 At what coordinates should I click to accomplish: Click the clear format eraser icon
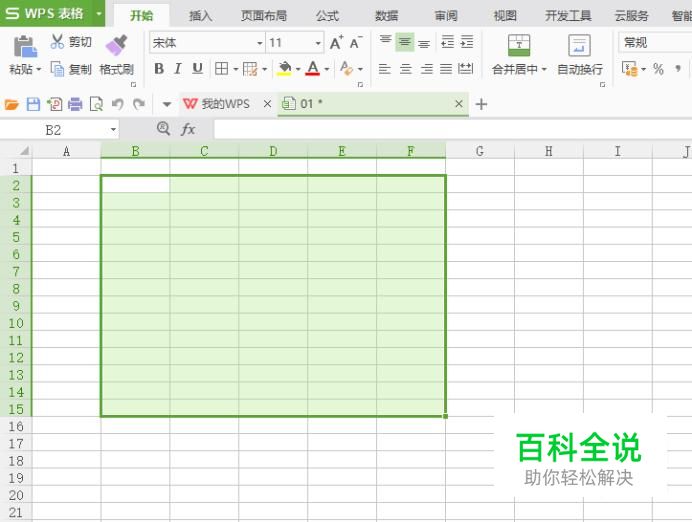(x=346, y=68)
